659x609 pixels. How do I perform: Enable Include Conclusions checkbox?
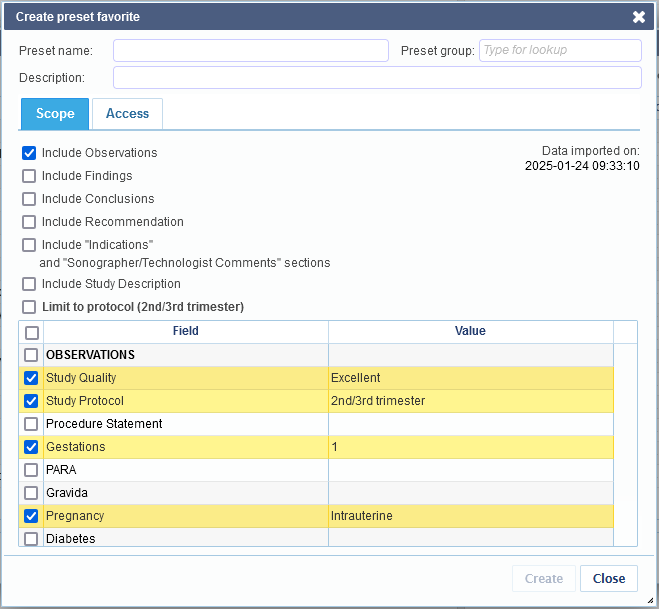click(29, 199)
